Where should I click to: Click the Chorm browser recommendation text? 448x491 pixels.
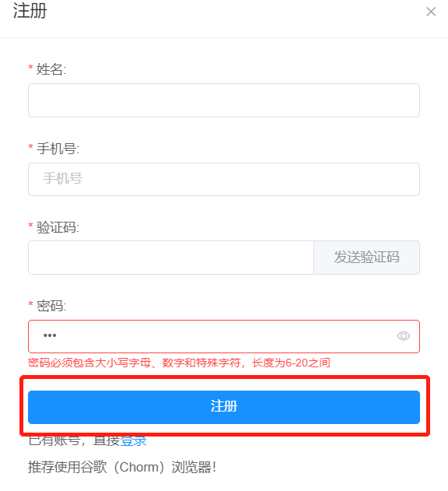[x=122, y=467]
